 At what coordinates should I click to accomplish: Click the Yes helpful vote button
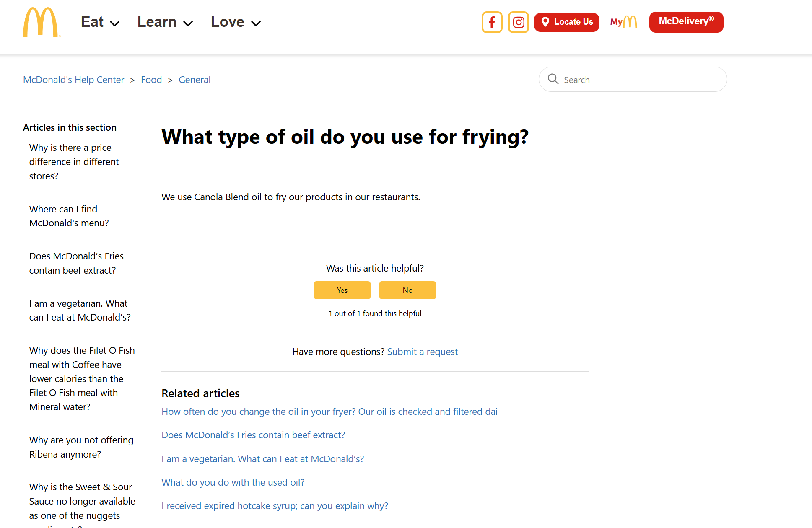pyautogui.click(x=342, y=290)
